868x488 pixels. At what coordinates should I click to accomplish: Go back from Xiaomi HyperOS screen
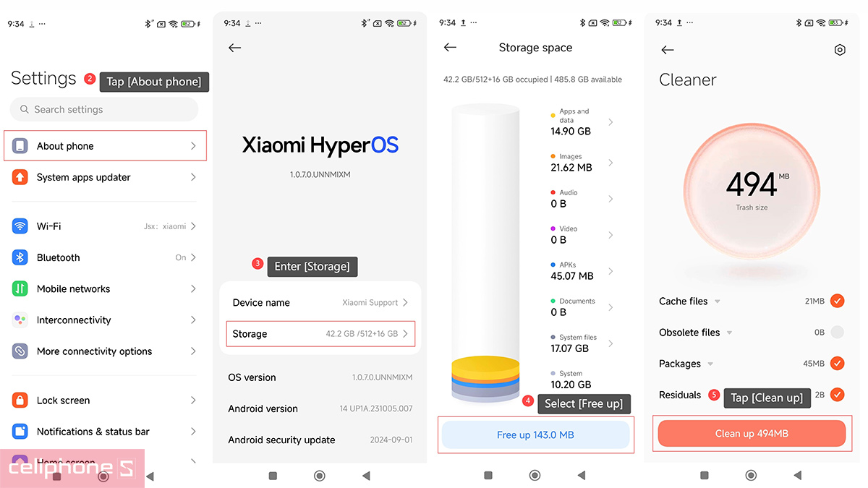pos(234,48)
